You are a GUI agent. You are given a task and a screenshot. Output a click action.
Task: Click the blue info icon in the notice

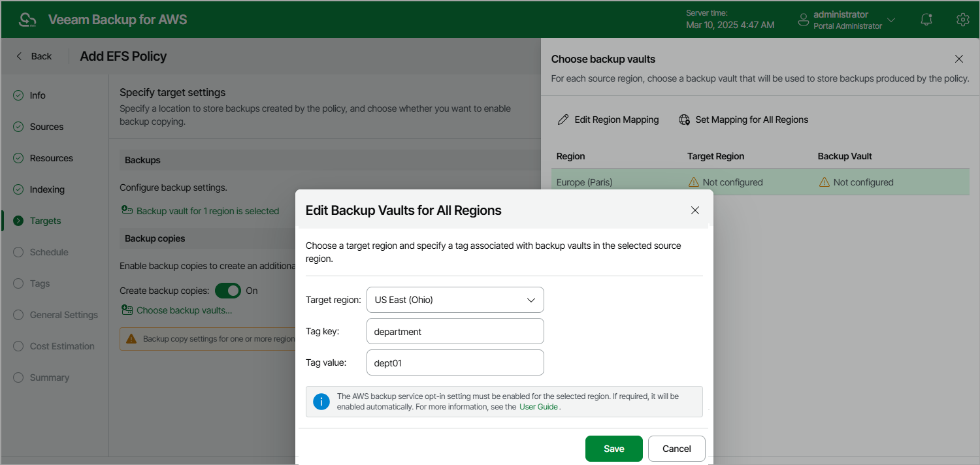click(321, 402)
